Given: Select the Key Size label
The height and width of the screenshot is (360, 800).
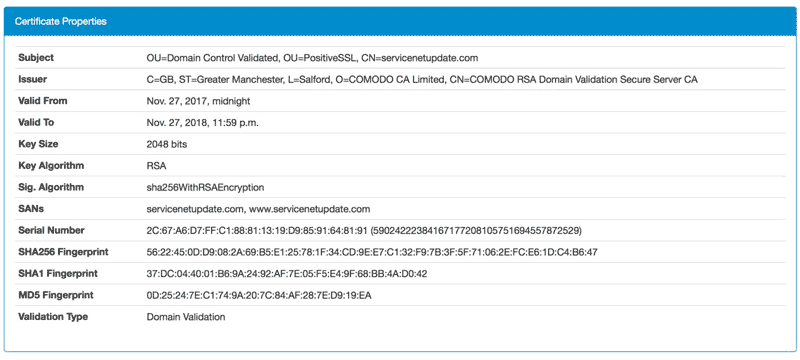Looking at the screenshot, I should tap(38, 144).
